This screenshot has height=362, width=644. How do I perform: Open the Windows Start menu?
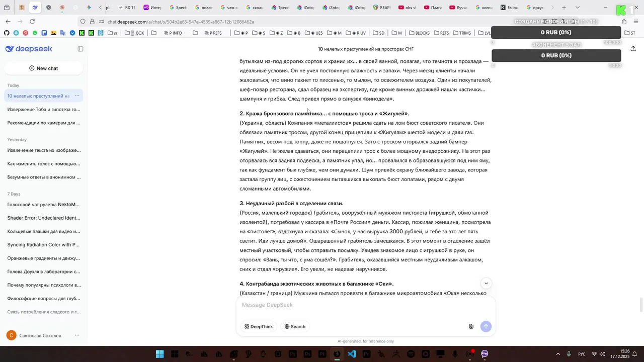[159, 354]
